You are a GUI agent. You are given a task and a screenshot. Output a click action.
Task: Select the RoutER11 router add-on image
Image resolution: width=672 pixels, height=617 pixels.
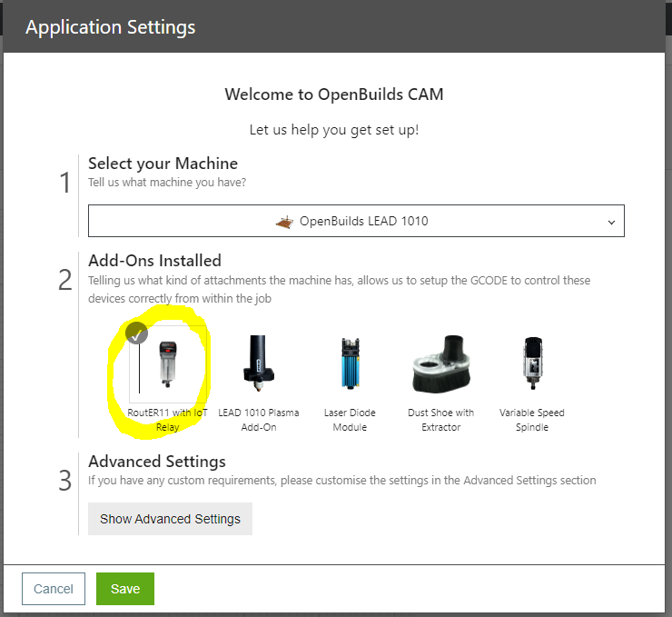tap(167, 363)
